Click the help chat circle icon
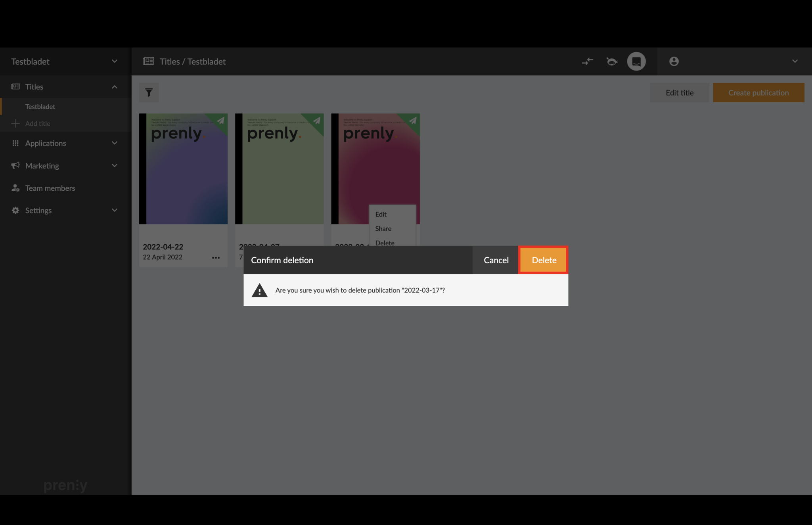This screenshot has height=525, width=812. [x=636, y=61]
